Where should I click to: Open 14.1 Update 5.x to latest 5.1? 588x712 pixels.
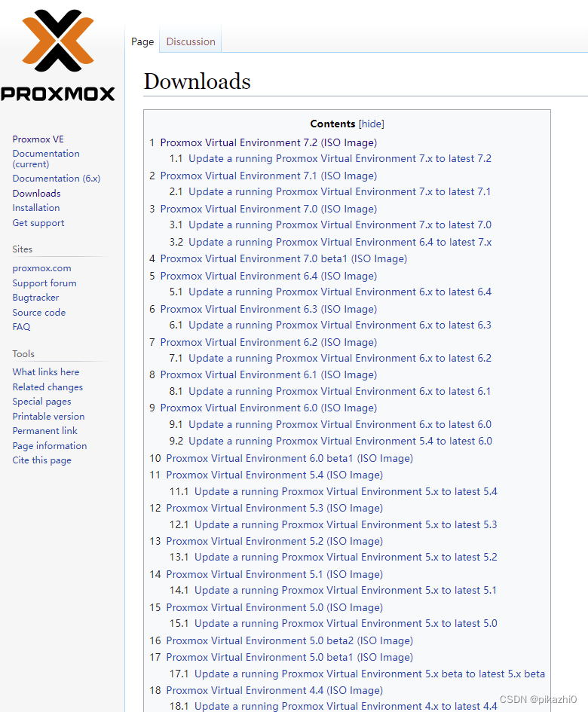click(x=345, y=591)
